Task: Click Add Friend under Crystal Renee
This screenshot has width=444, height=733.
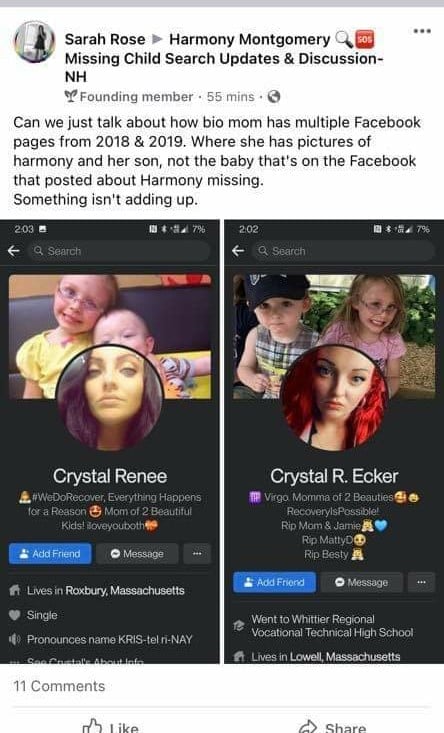Action: point(50,553)
